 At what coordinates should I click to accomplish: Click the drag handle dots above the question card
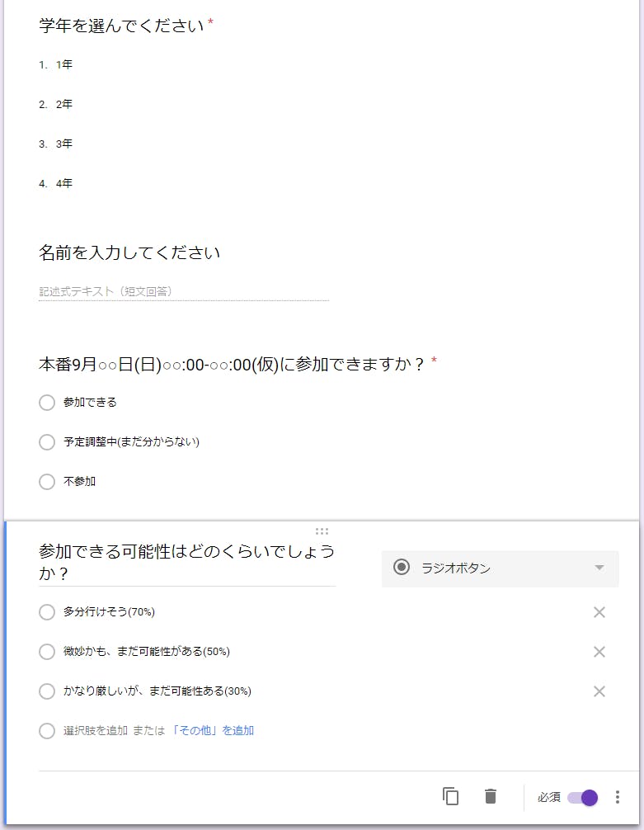(x=322, y=531)
